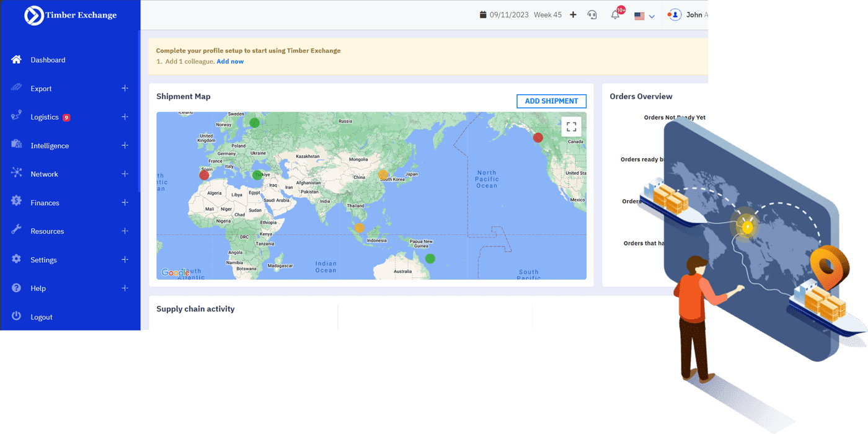This screenshot has height=434, width=868.
Task: Expand the Finances submenu plus
Action: click(x=125, y=202)
